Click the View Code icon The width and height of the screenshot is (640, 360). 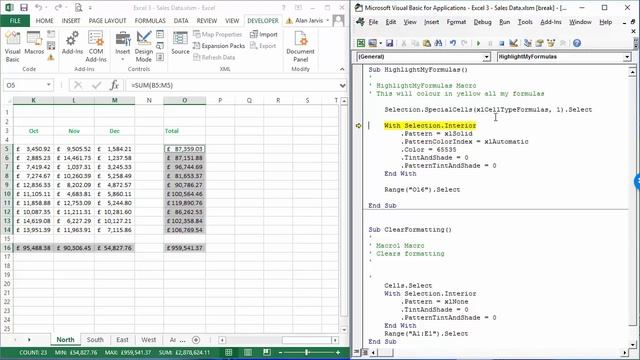point(160,46)
